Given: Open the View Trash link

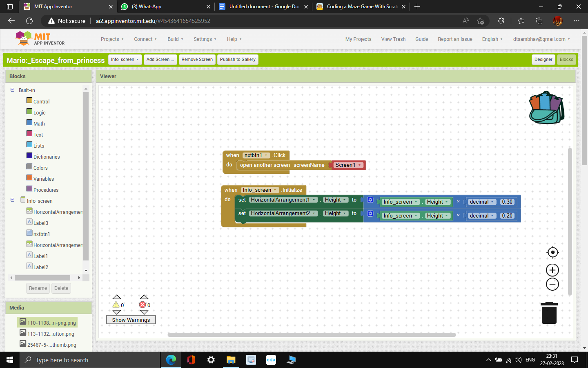Looking at the screenshot, I should pyautogui.click(x=393, y=39).
